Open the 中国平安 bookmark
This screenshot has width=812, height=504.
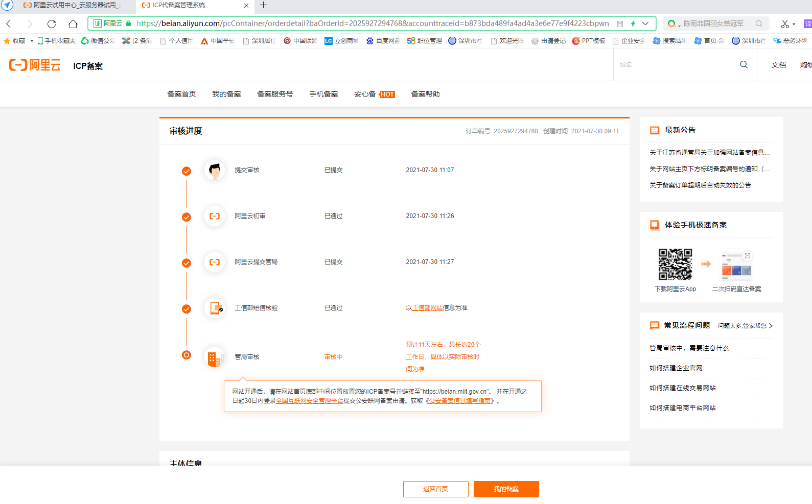pyautogui.click(x=217, y=41)
